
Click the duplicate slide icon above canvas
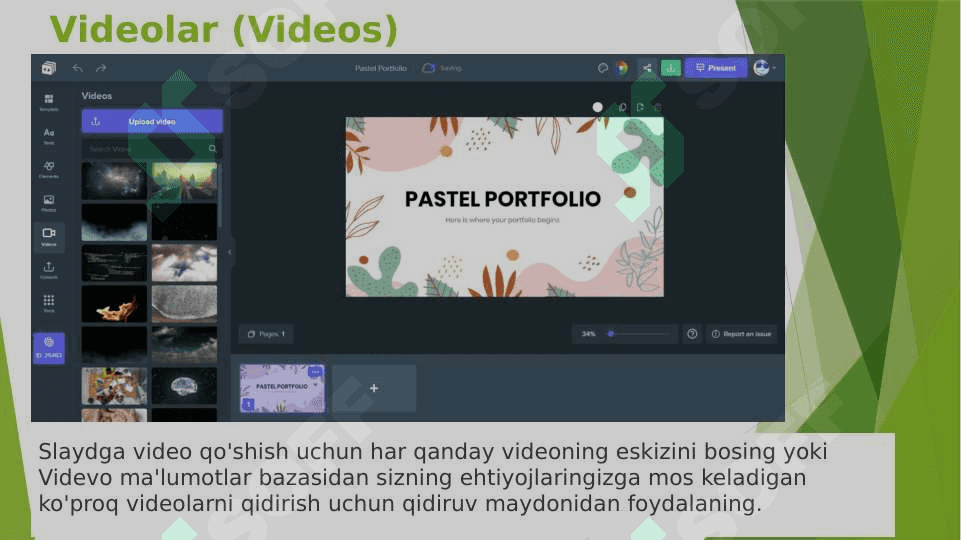(x=622, y=107)
